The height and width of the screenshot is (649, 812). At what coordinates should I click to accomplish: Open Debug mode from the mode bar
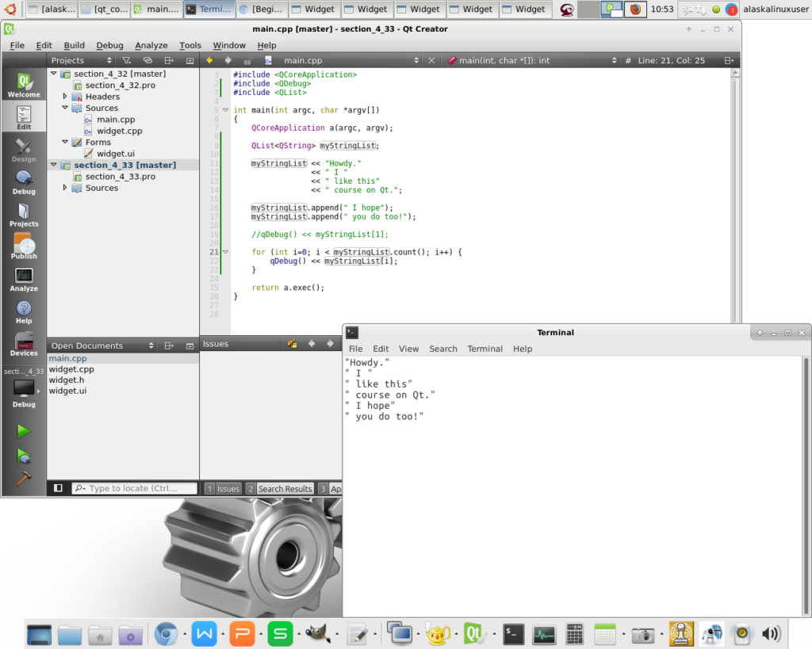pyautogui.click(x=24, y=182)
